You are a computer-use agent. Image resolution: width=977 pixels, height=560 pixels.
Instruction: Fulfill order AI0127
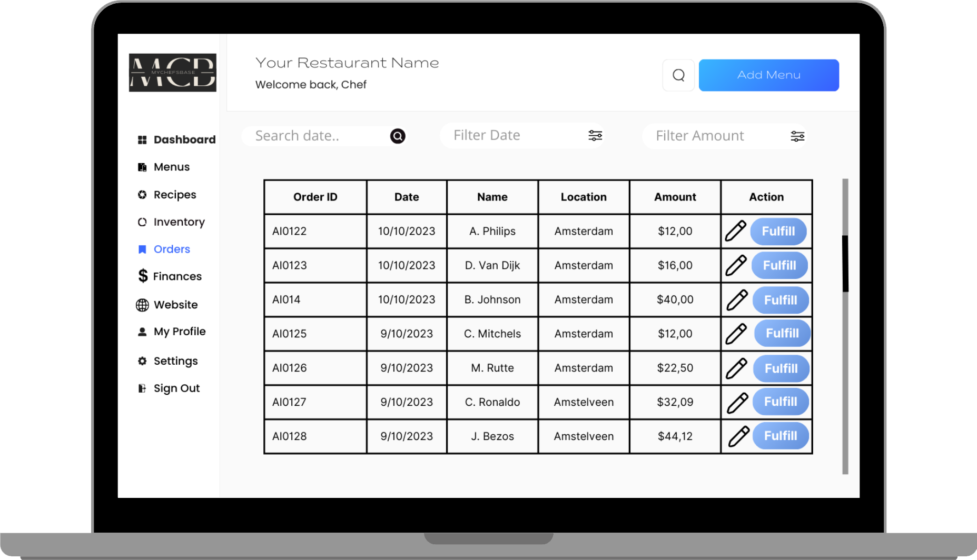point(781,402)
